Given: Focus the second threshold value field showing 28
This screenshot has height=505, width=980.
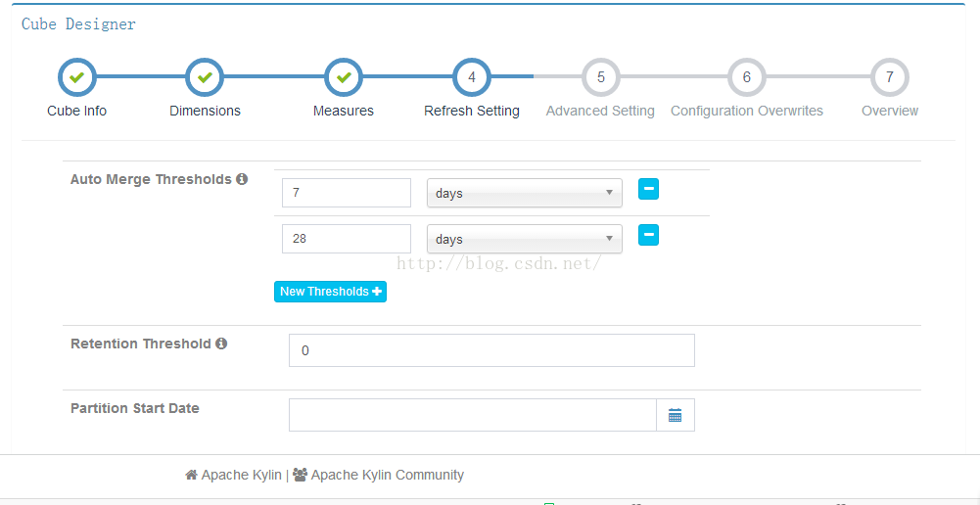Looking at the screenshot, I should point(347,239).
